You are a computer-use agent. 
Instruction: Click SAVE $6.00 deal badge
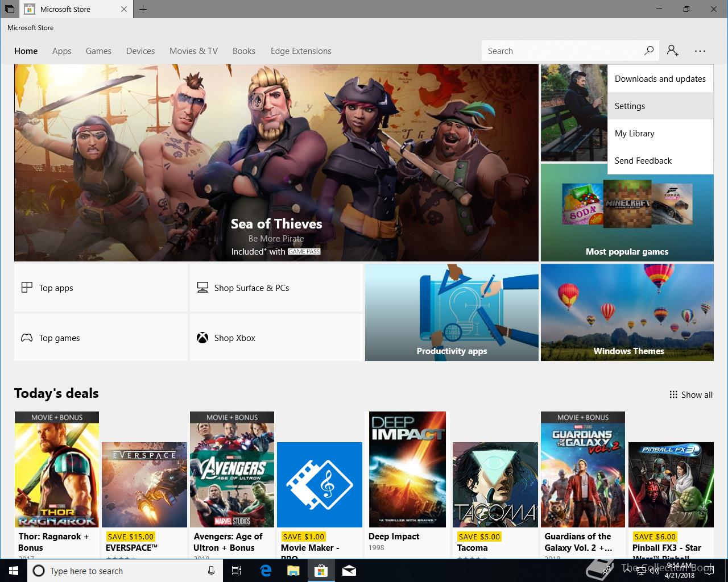655,537
